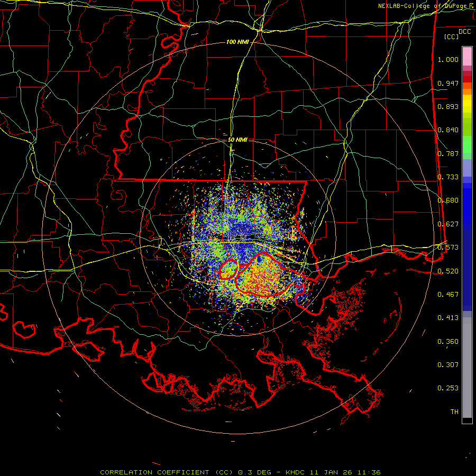Click the 100 NMI range ring label

[x=237, y=42]
